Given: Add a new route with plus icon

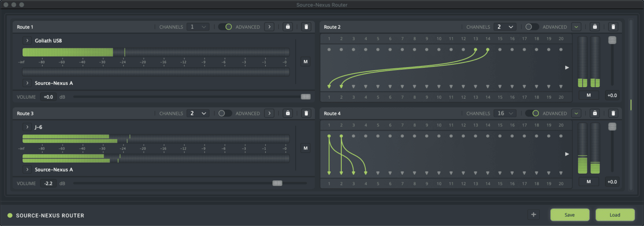Looking at the screenshot, I should tap(533, 215).
